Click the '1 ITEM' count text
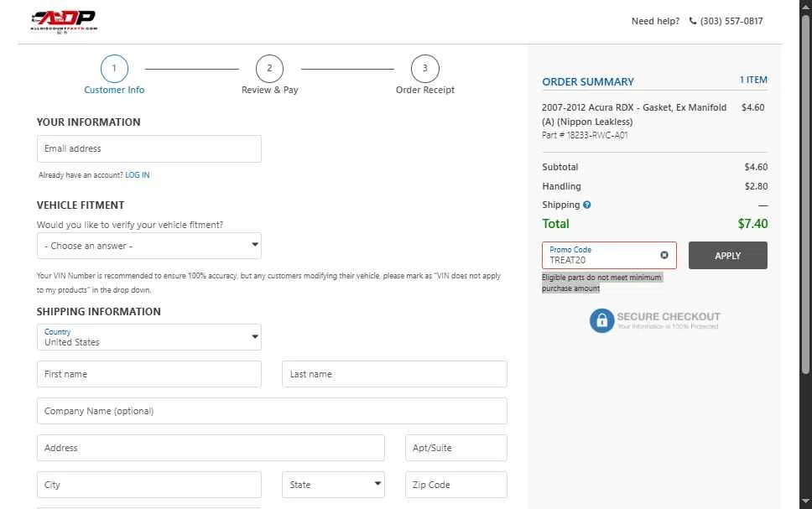 753,80
